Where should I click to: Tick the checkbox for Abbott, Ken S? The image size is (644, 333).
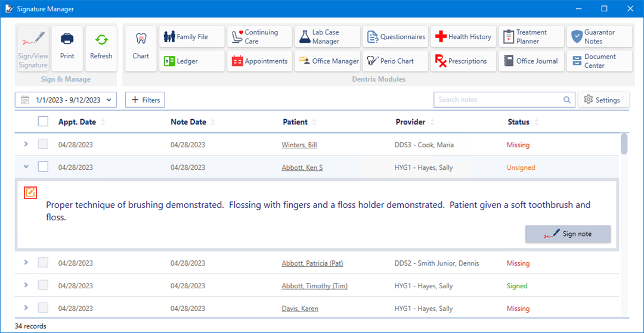tap(43, 167)
